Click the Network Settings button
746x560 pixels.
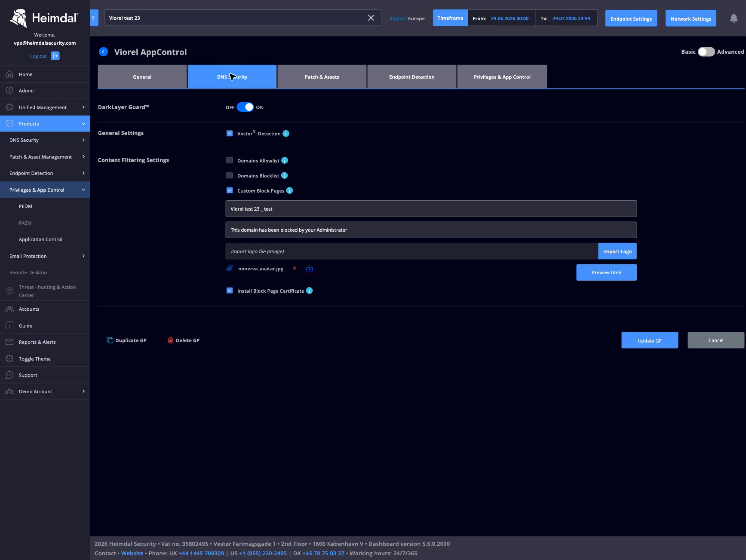691,18
